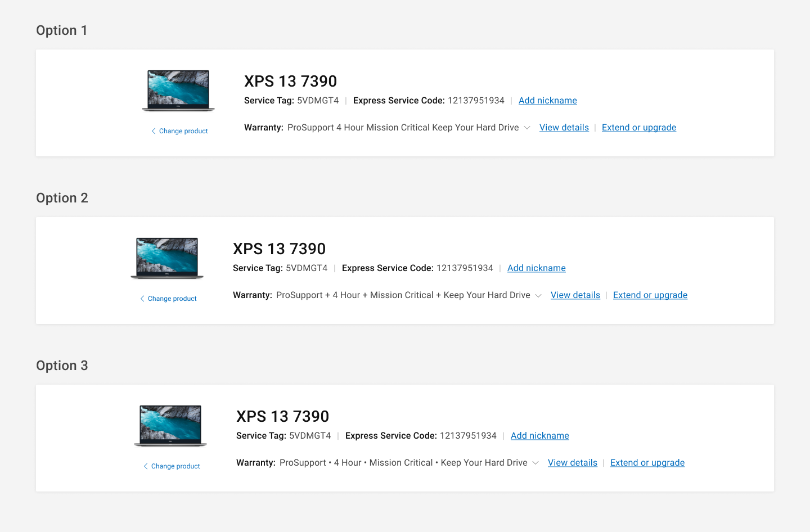
Task: Click XPS 13 7390 title in Option 1
Action: pyautogui.click(x=290, y=82)
